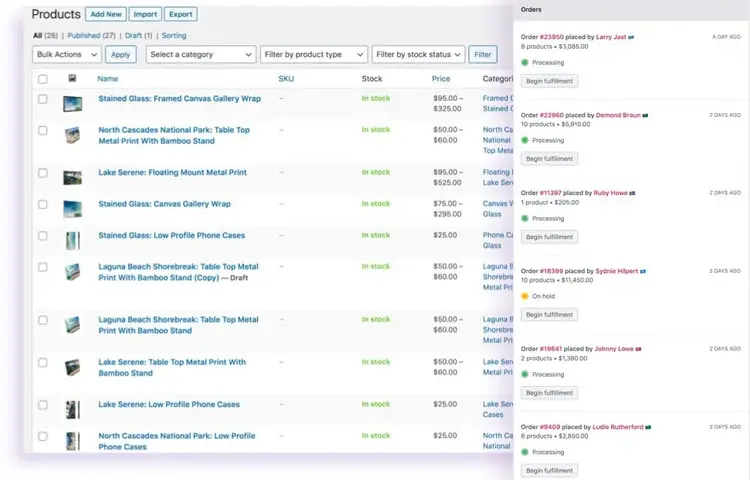Image resolution: width=750 pixels, height=480 pixels.
Task: Click the icon next to Ruby Howe
Action: [x=632, y=193]
